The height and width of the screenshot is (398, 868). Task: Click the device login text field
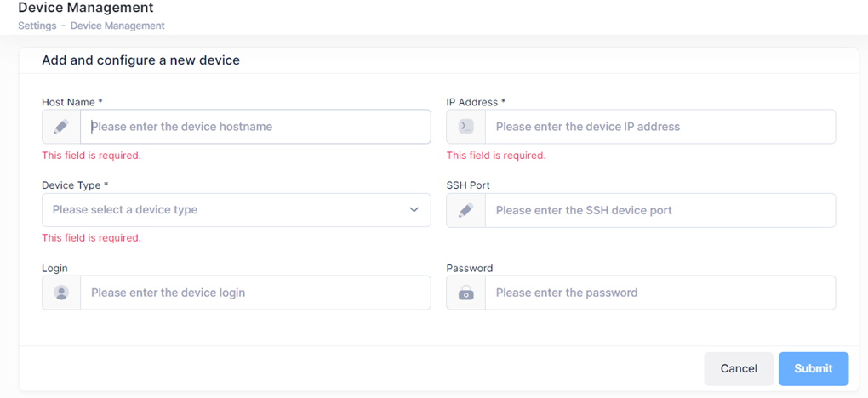pos(255,293)
